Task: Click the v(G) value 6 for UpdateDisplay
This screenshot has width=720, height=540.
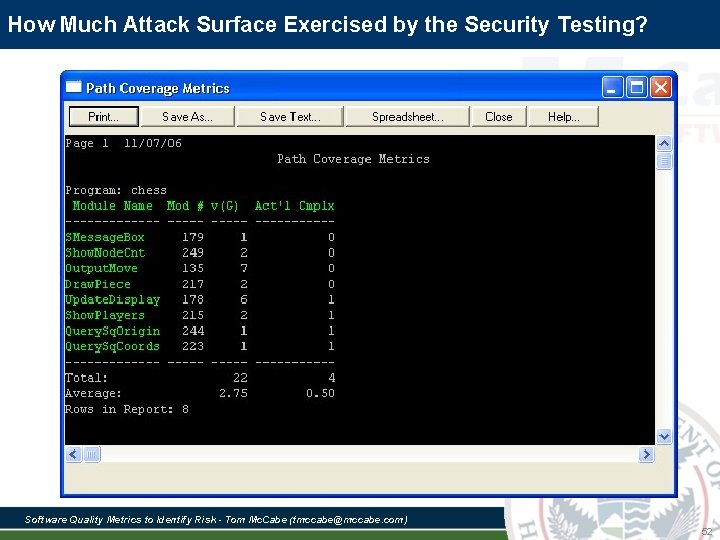Action: coord(244,300)
